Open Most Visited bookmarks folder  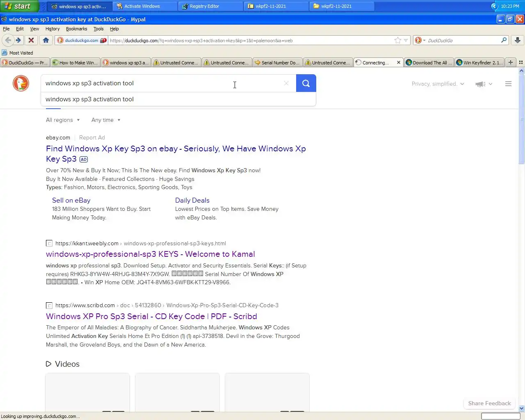[x=17, y=53]
